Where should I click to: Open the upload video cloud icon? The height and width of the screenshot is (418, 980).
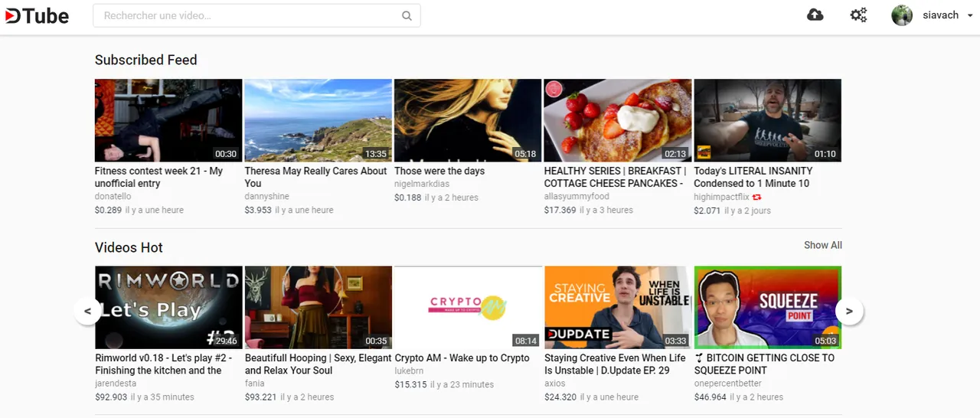(815, 15)
